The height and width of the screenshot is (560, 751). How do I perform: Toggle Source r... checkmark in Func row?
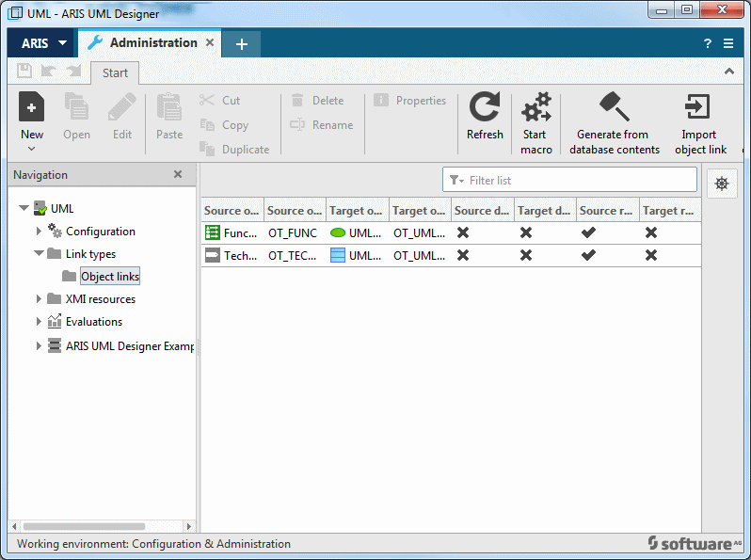[588, 232]
